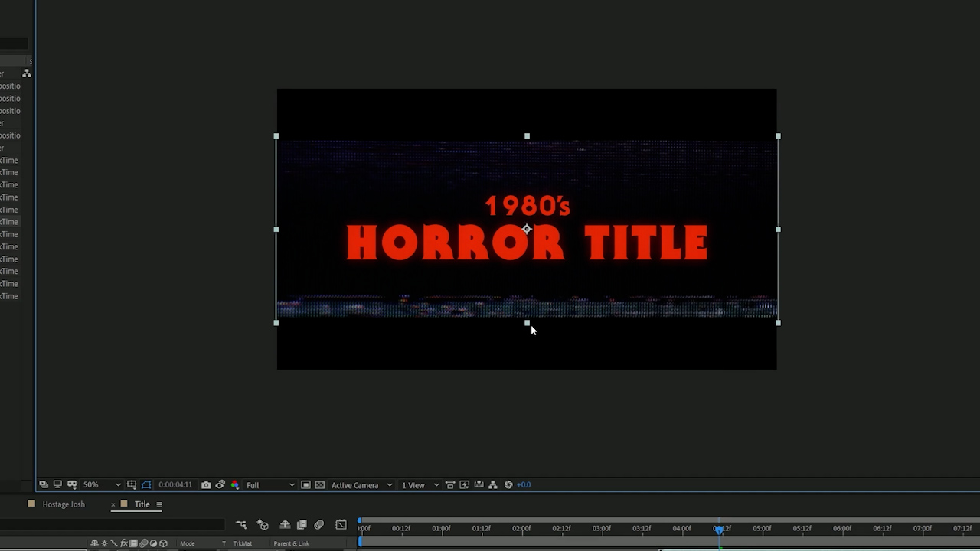
Task: Switch to the Hostage Josh timeline tab
Action: click(64, 504)
